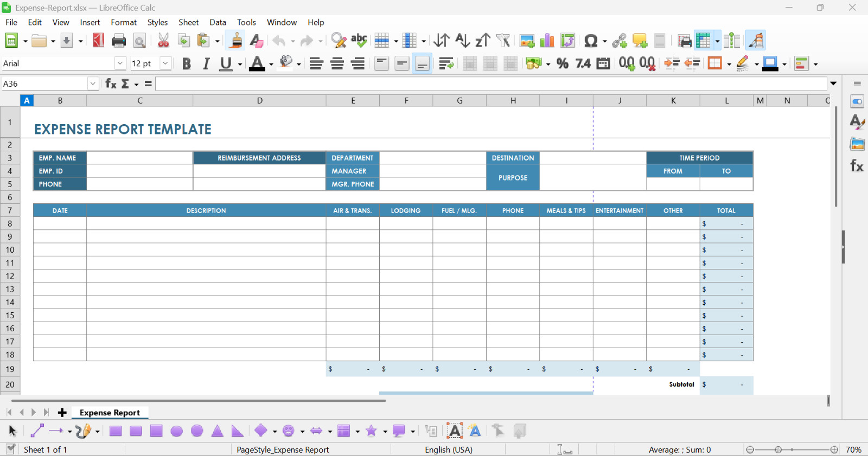The image size is (868, 456).
Task: Click zoom in plus button
Action: 834,450
